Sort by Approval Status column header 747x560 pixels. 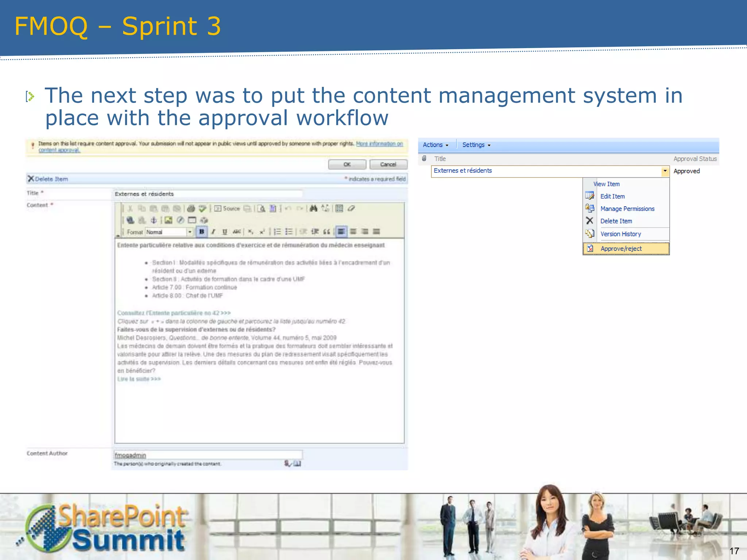[x=695, y=159]
